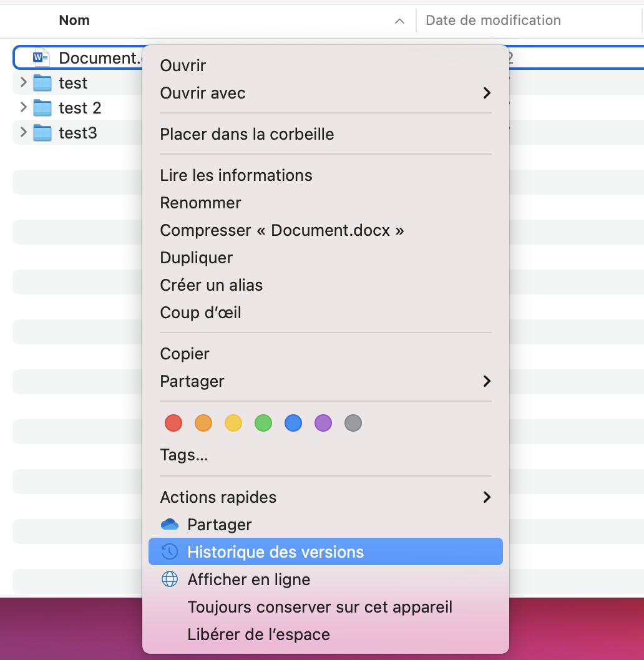Click the OneDrive cloud Partager icon
Image resolution: width=644 pixels, height=660 pixels.
[x=170, y=525]
